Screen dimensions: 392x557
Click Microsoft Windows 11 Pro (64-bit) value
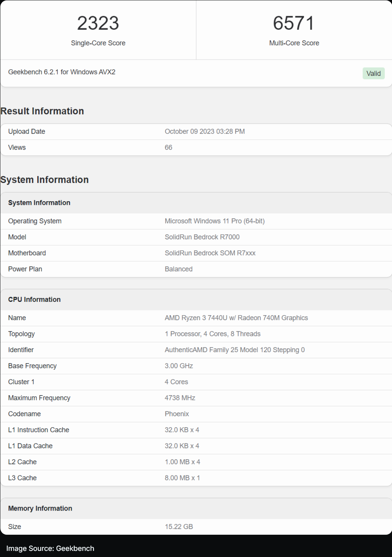pos(215,221)
